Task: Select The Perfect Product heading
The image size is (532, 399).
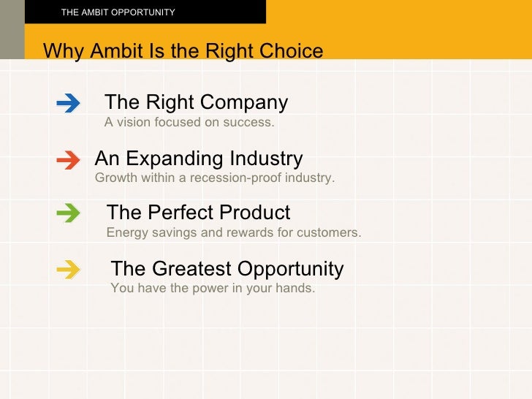Action: pos(198,213)
